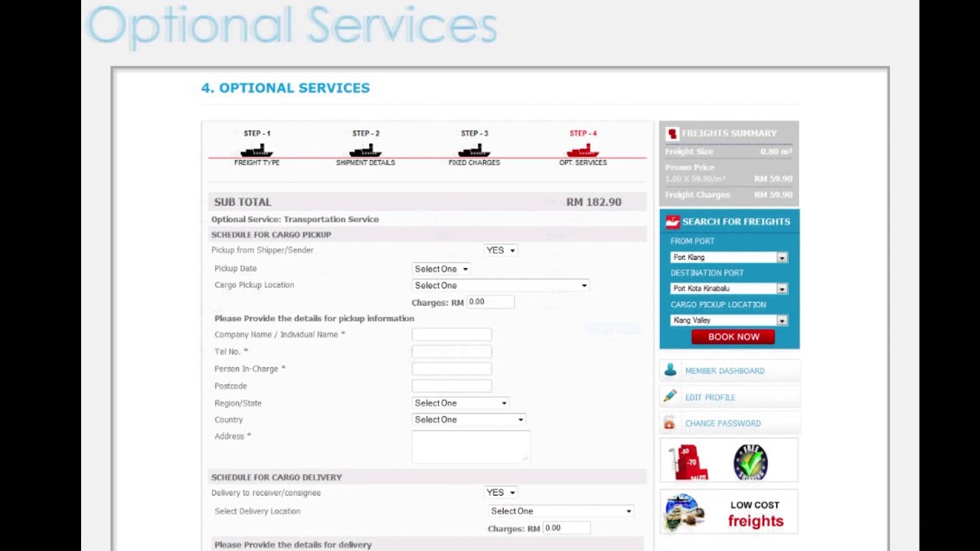980x551 pixels.
Task: Open the Country dropdown
Action: point(469,419)
